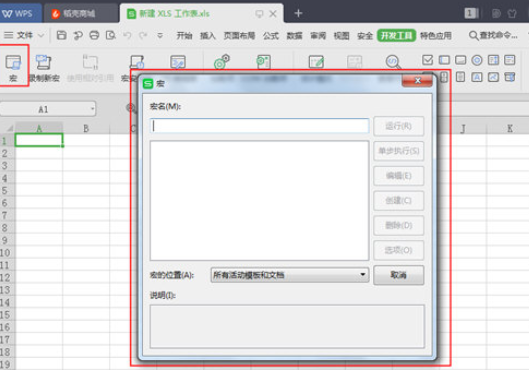Click the Undo arrow in the quick toolbar
Image resolution: width=529 pixels, height=370 pixels.
(127, 35)
